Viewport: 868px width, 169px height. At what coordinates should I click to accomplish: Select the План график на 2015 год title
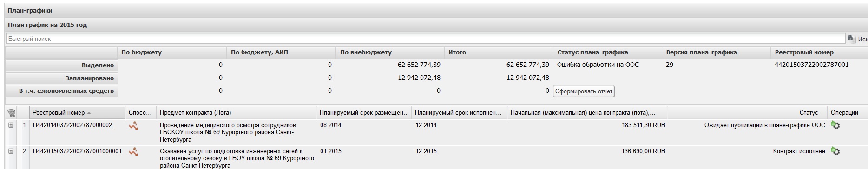[x=47, y=25]
